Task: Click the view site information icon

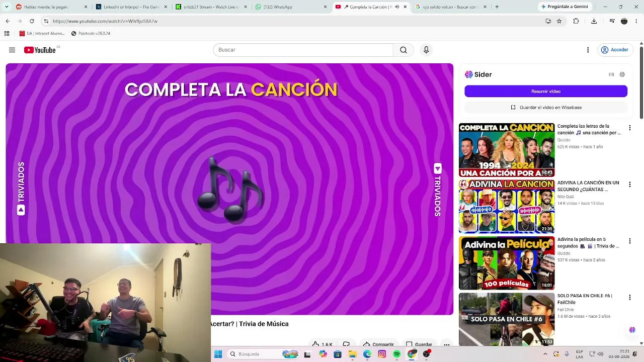Action: (46, 21)
